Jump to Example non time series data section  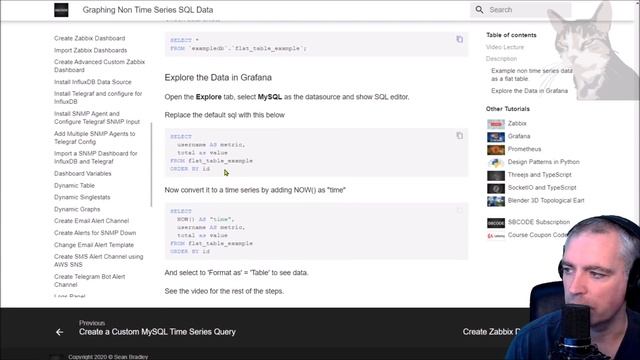531,75
